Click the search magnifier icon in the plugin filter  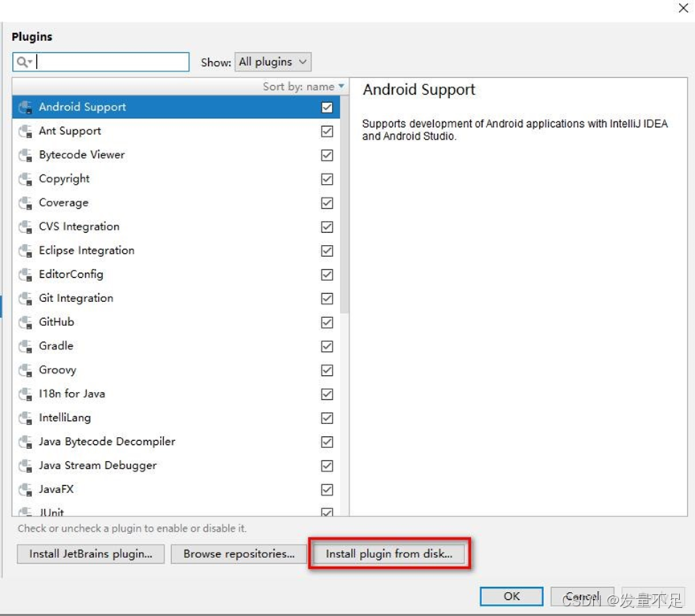[23, 62]
